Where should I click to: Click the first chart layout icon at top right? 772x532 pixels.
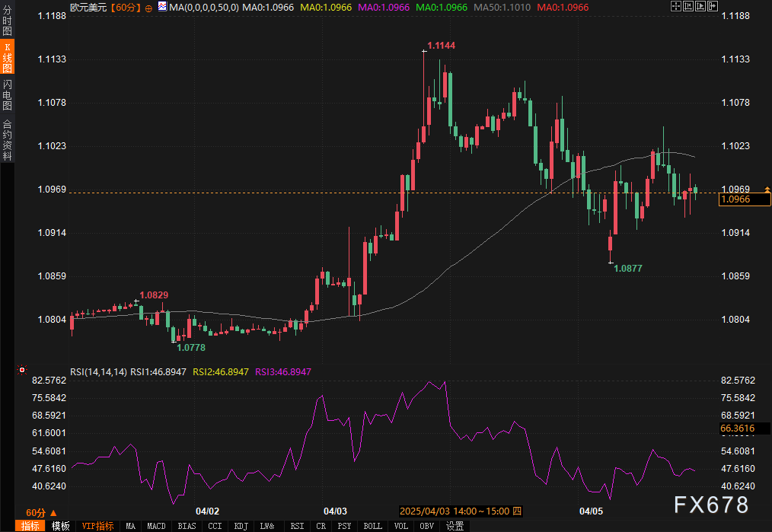pos(676,6)
